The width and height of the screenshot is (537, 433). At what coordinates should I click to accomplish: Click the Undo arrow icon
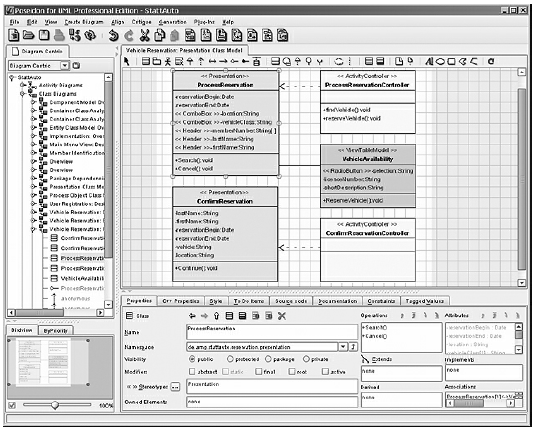click(114, 35)
